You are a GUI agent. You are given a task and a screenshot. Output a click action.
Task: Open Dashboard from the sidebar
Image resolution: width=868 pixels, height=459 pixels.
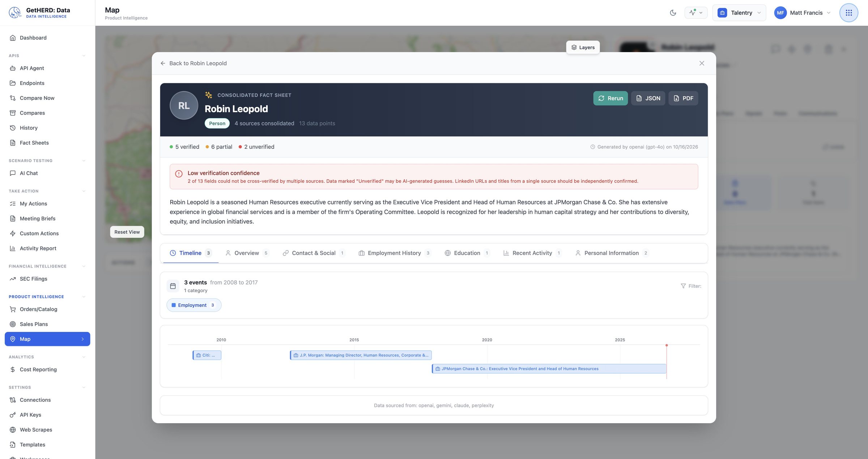pos(47,38)
